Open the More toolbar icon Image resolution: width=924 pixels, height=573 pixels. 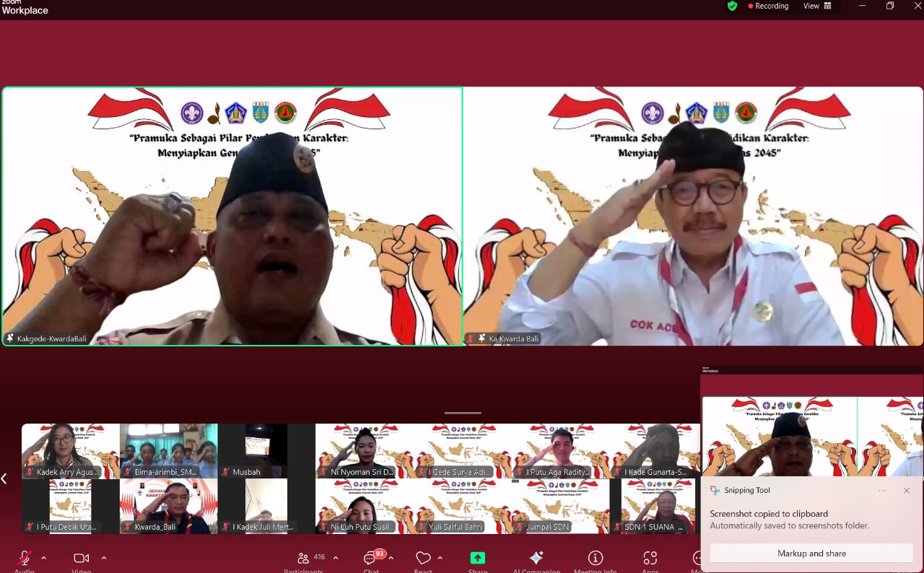point(698,558)
